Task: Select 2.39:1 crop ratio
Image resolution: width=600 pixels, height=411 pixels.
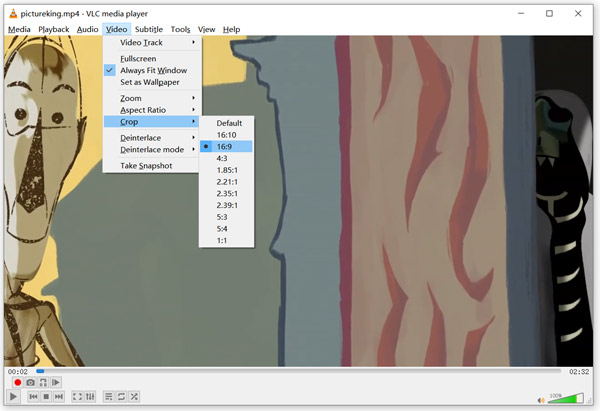Action: [226, 206]
